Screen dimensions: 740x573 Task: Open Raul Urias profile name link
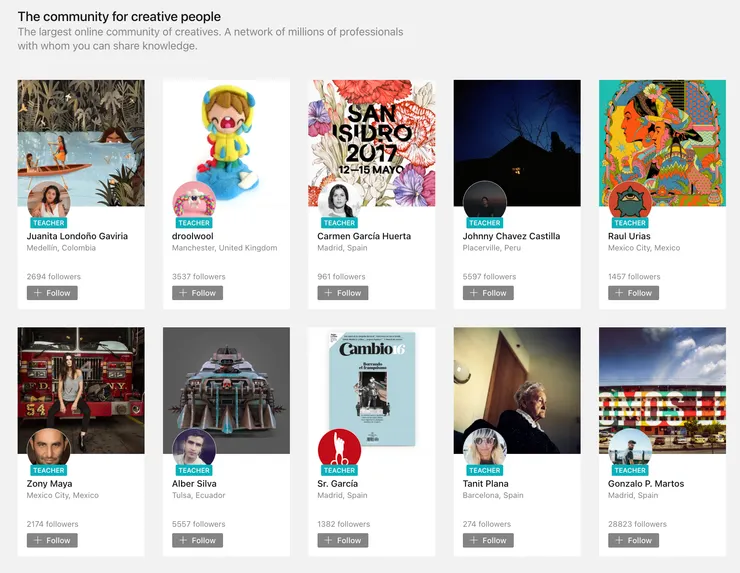coord(630,237)
